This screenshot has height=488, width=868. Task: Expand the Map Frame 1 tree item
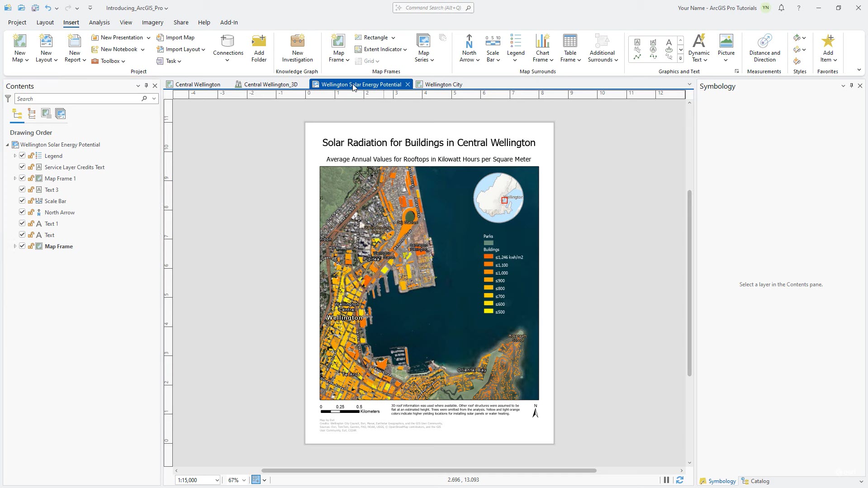(15, 178)
